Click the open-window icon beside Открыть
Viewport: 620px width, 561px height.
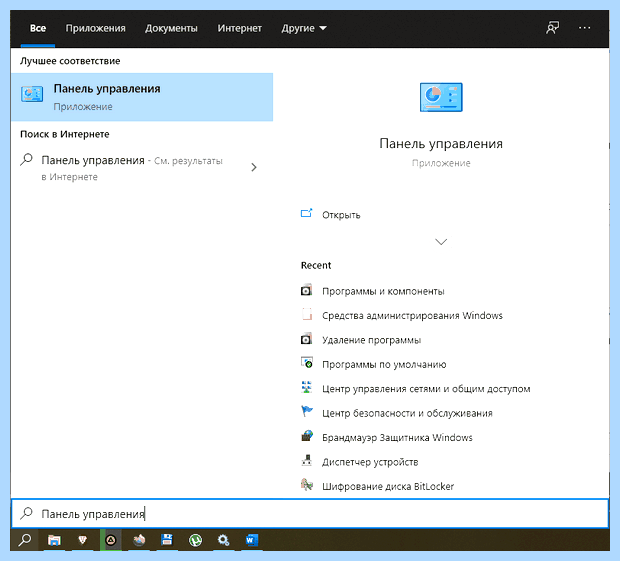coord(306,213)
